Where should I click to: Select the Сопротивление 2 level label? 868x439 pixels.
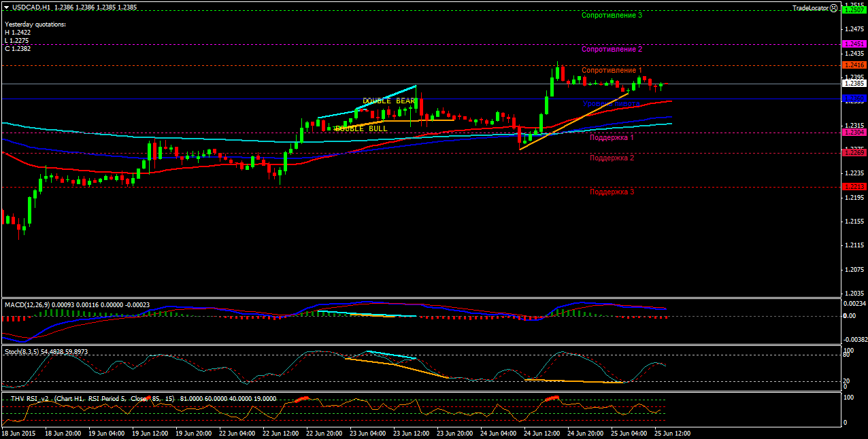612,49
